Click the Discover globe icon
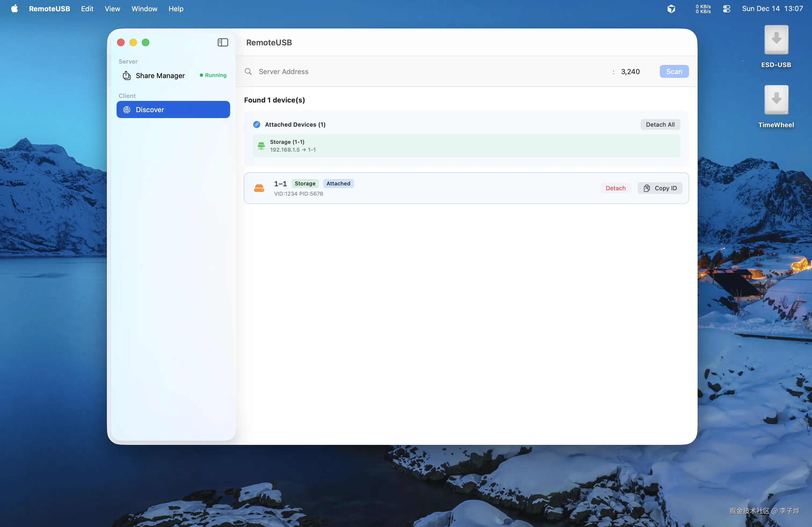 [126, 109]
